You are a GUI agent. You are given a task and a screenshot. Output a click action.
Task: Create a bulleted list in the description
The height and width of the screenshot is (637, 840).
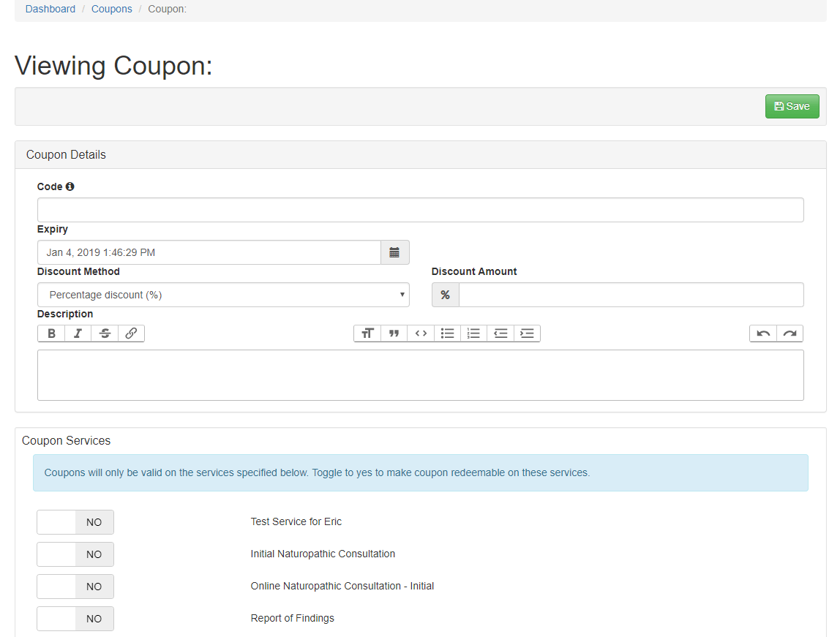[447, 333]
